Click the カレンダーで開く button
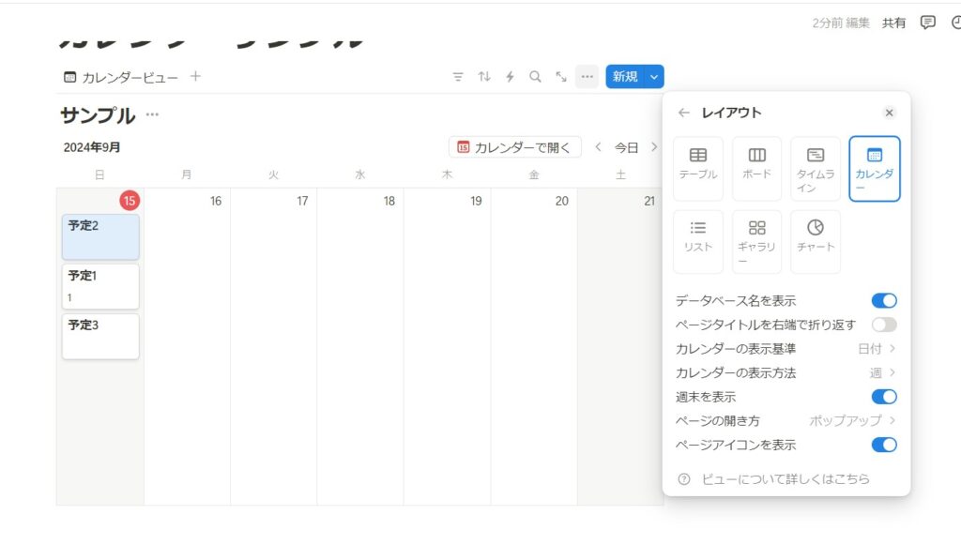961x560 pixels. pos(514,147)
